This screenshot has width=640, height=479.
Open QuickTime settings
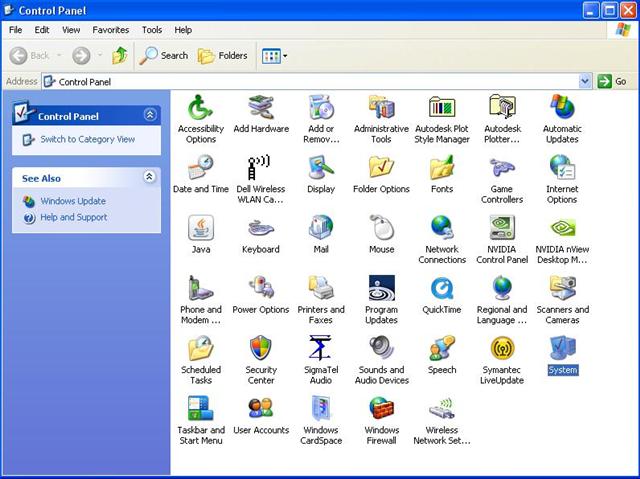[x=442, y=295]
